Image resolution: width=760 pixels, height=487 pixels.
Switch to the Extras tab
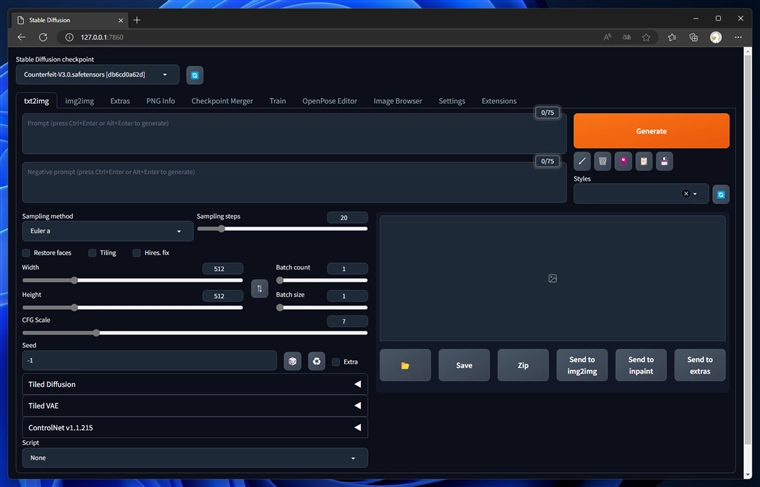click(120, 101)
